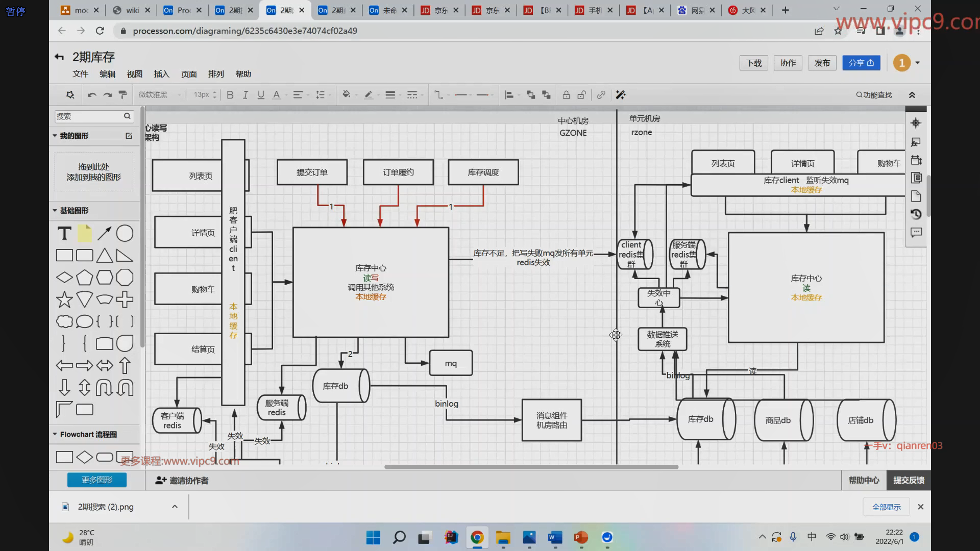Viewport: 980px width, 551px height.
Task: Open the 排列 menu
Action: (216, 74)
